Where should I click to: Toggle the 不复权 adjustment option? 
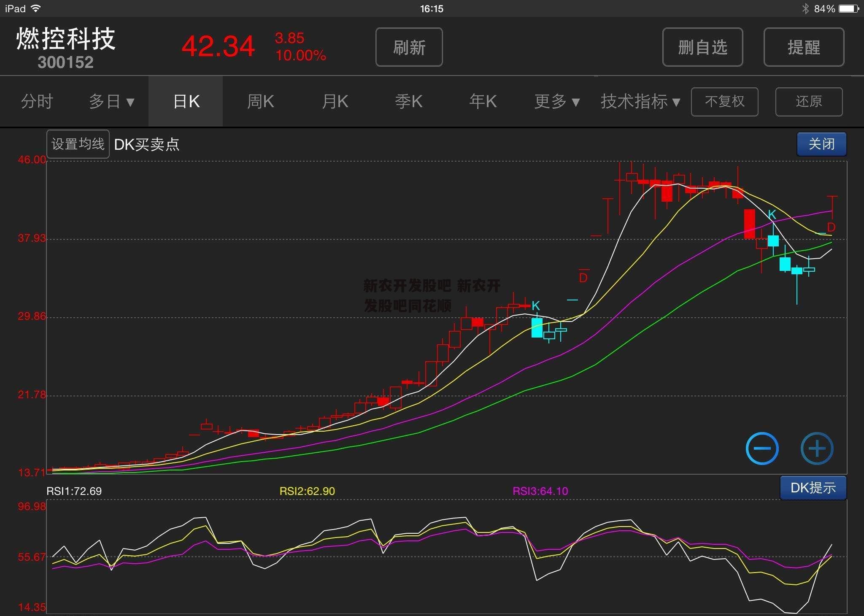724,102
